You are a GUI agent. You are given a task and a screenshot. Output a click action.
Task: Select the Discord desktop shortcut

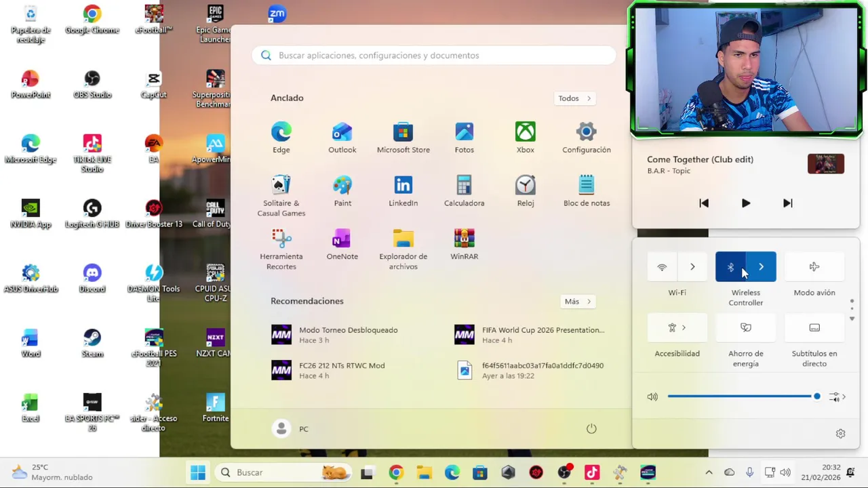pyautogui.click(x=92, y=279)
